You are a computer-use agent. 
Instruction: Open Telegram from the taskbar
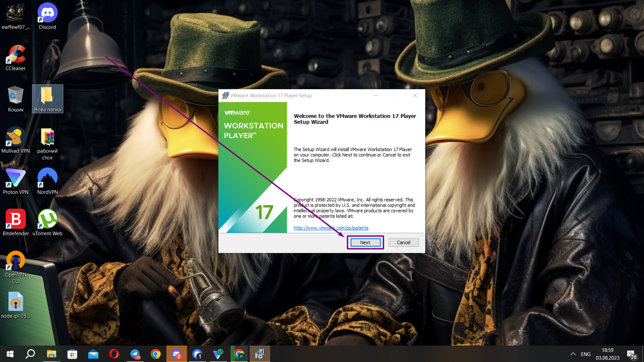pos(135,354)
